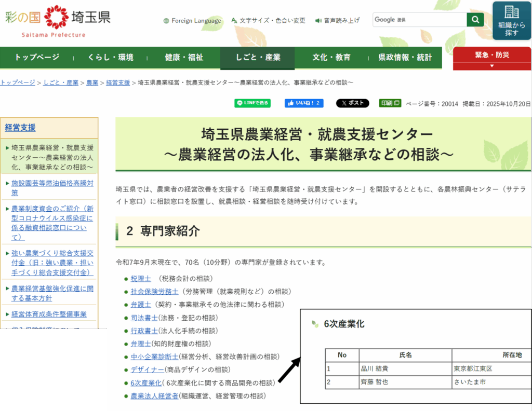Click the green search magnifier button
This screenshot has height=411, width=532.
pyautogui.click(x=475, y=20)
